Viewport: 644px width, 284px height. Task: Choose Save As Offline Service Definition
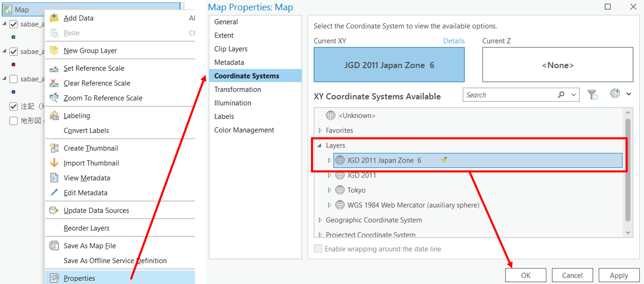coord(115,261)
